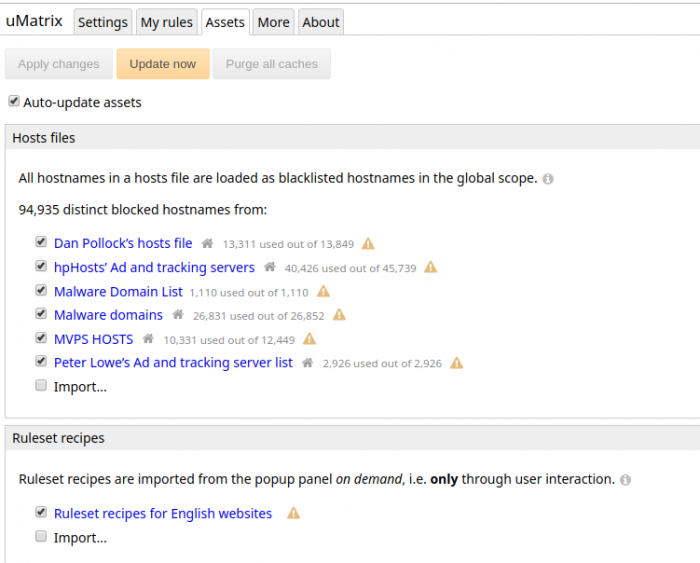This screenshot has height=563, width=700.
Task: Collapse the Hosts files section header
Action: pos(44,138)
